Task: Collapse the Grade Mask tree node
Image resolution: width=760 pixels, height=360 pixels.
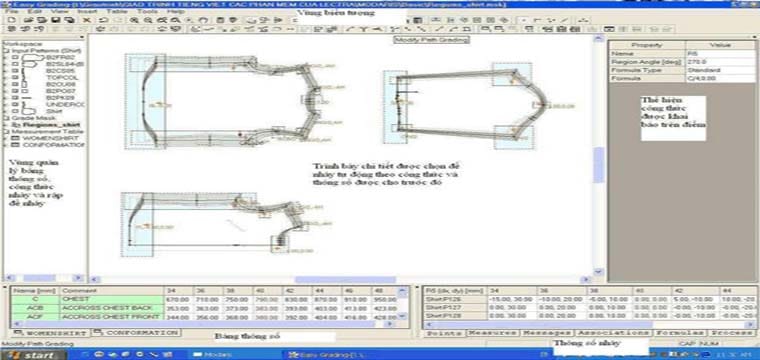Action: click(x=6, y=118)
